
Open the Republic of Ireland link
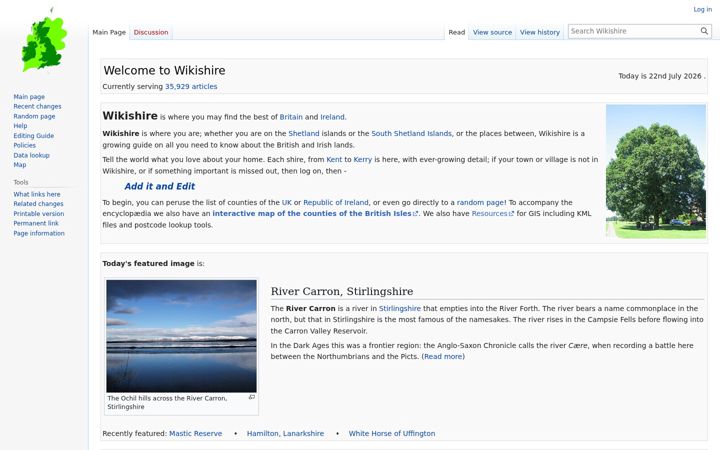[336, 202]
